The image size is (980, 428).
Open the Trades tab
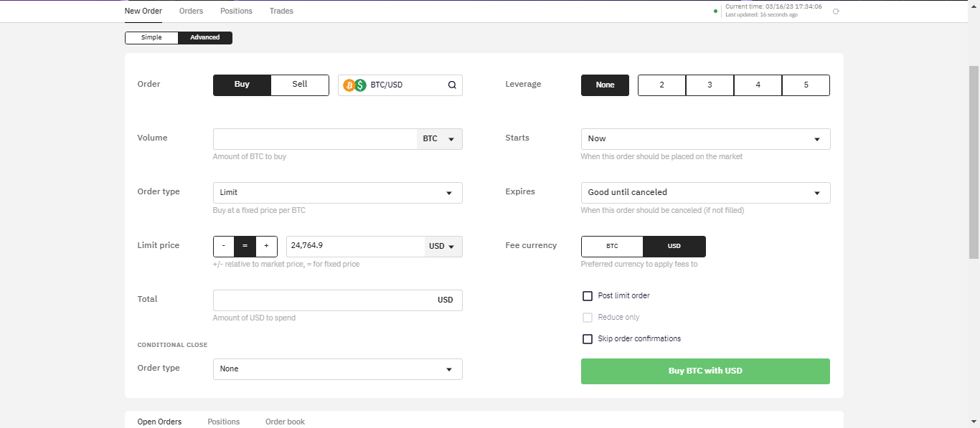coord(281,11)
